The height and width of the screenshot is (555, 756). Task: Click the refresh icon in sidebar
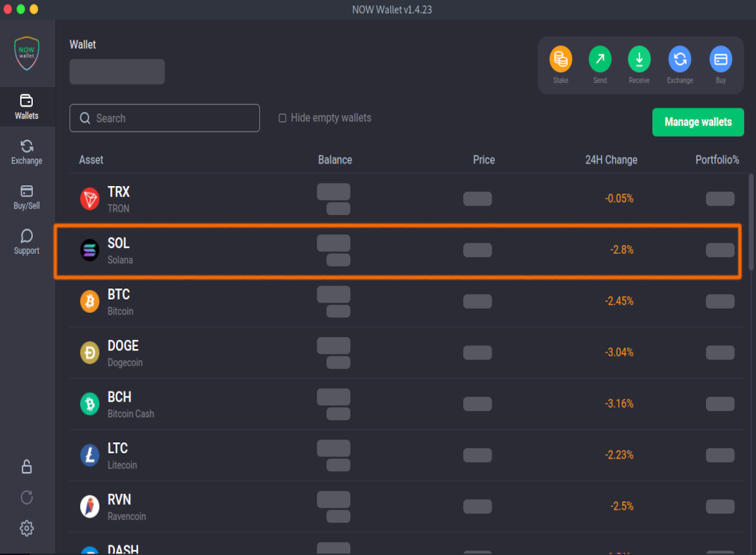tap(27, 497)
